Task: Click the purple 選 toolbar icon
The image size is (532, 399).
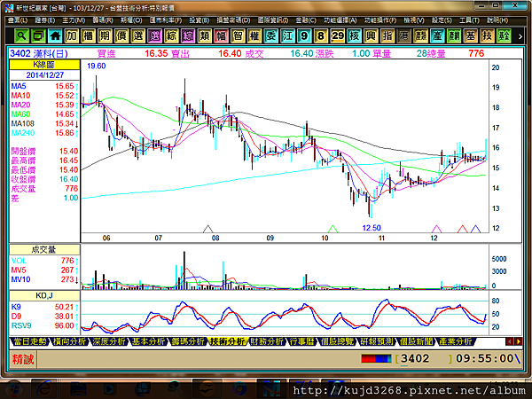Action: [x=154, y=35]
